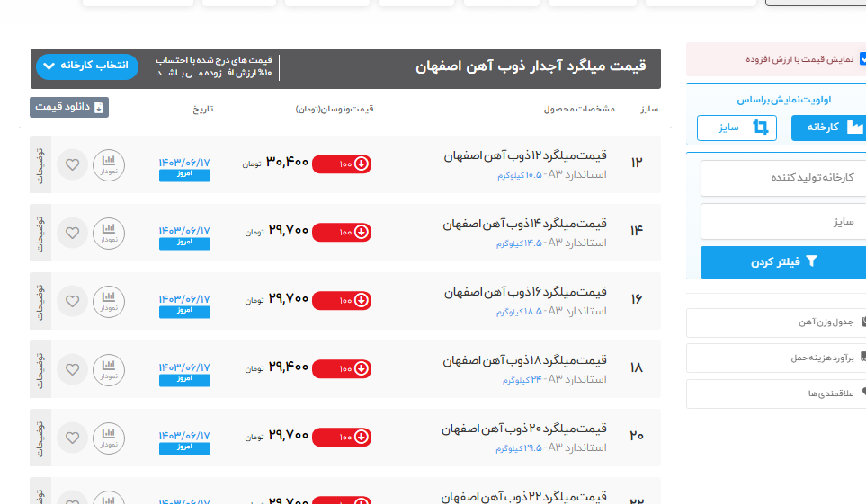This screenshot has height=504, width=866.
Task: Select کارخانه display priority option
Action: [828, 128]
